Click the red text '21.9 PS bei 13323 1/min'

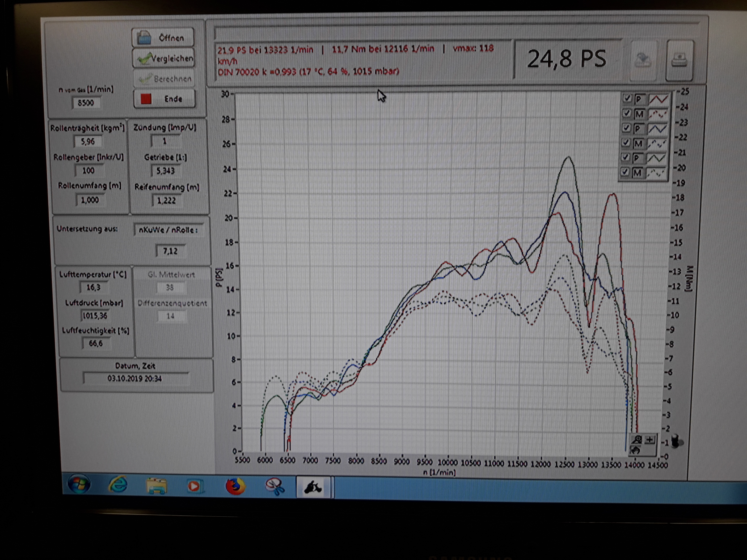coord(265,50)
